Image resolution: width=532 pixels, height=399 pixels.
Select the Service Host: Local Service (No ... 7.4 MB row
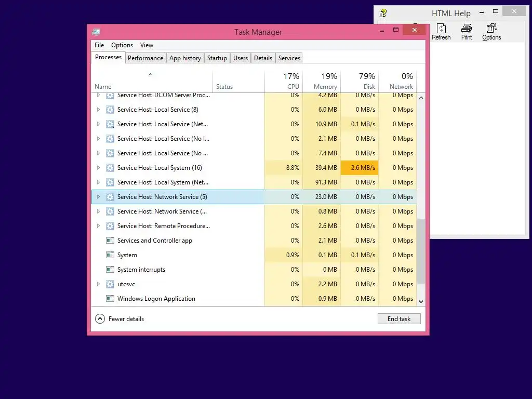(254, 153)
